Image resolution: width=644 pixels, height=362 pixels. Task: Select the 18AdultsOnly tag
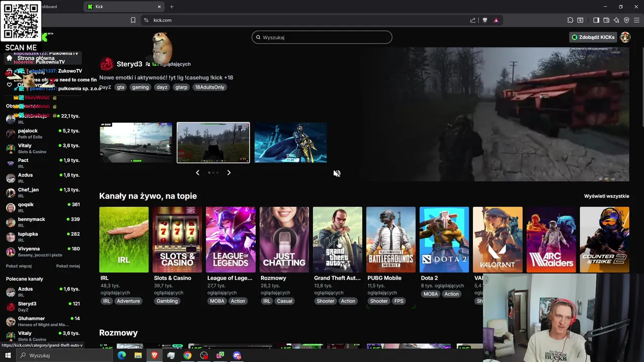coord(210,87)
